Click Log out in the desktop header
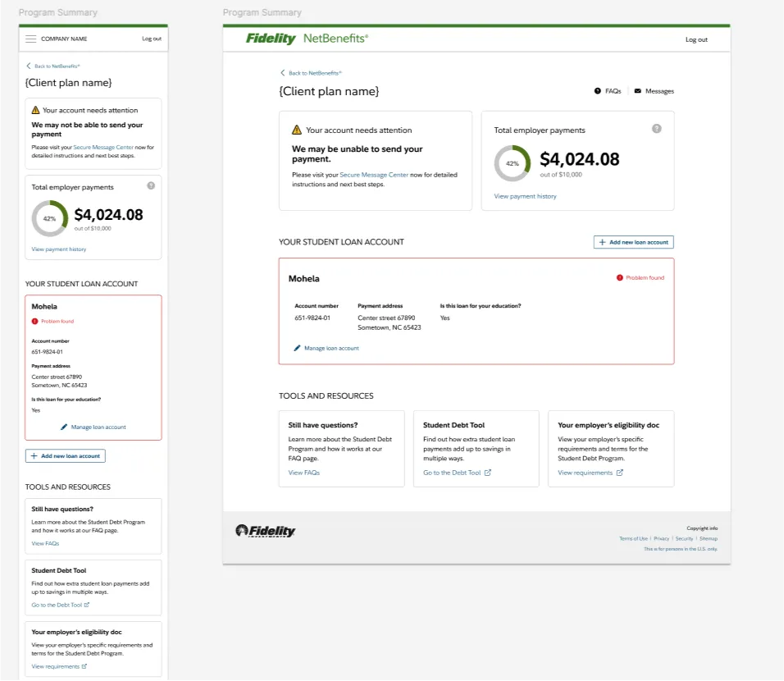This screenshot has width=784, height=681. pyautogui.click(x=696, y=39)
